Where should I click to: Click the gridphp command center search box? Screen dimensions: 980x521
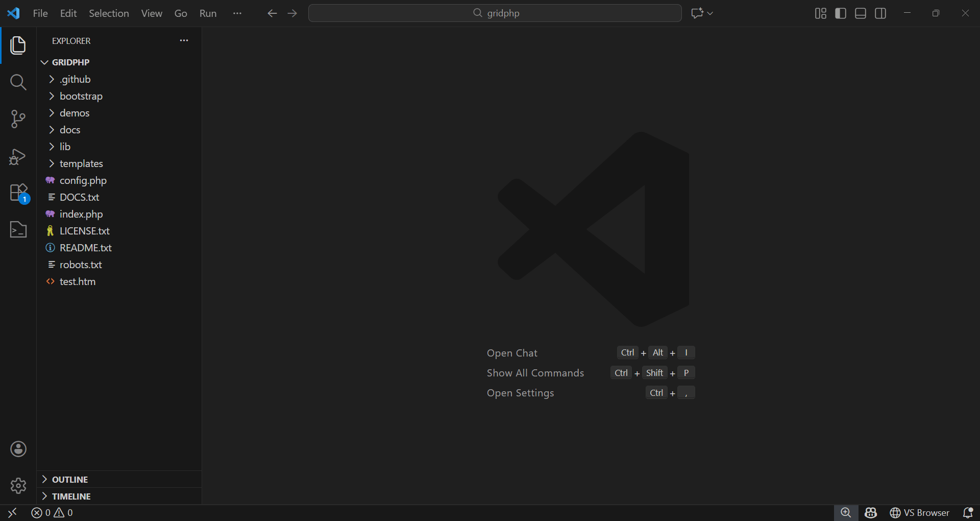click(x=495, y=13)
